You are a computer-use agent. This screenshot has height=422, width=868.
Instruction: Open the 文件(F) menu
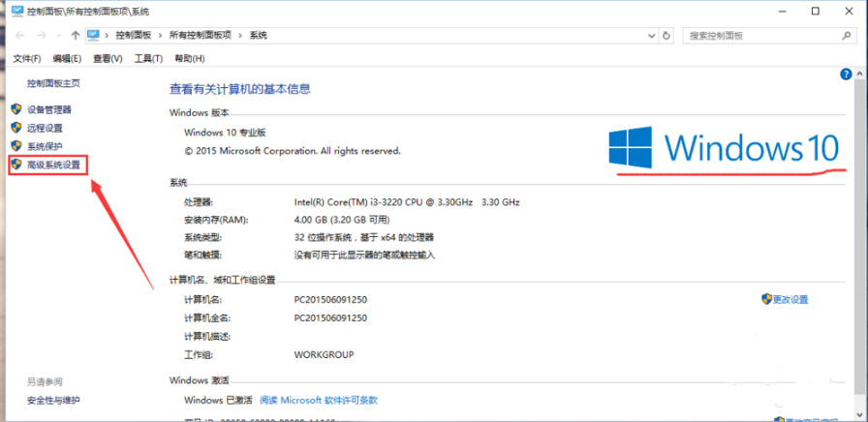coord(27,59)
